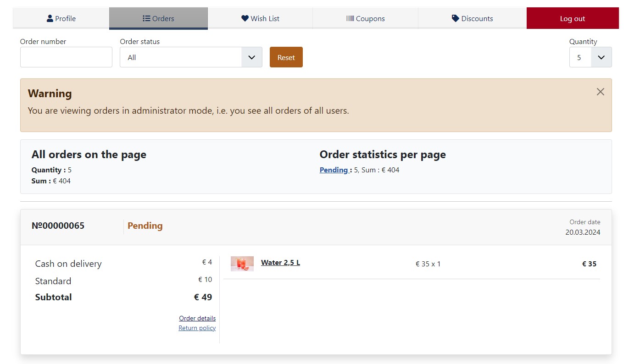Viewport: 640px width, 364px height.
Task: Dismiss the Warning banner with the X
Action: tap(600, 92)
